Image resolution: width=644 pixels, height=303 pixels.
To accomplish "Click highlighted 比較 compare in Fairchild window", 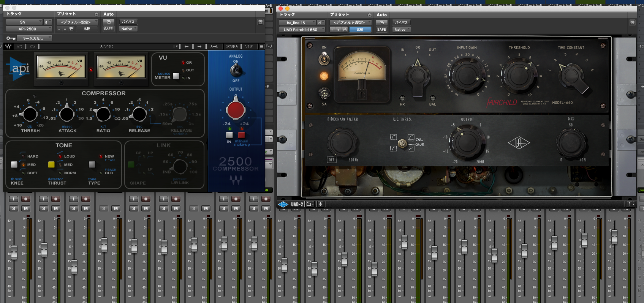I will pyautogui.click(x=360, y=29).
